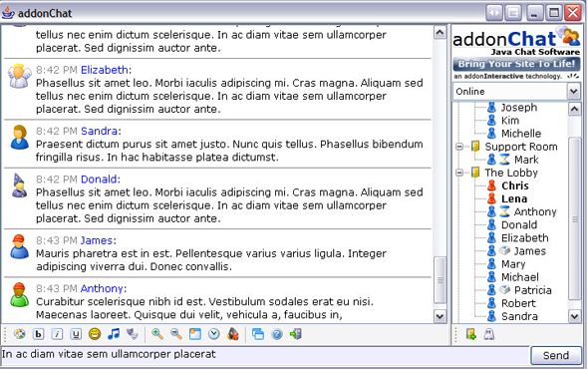Click James's name in chat message

(97, 240)
